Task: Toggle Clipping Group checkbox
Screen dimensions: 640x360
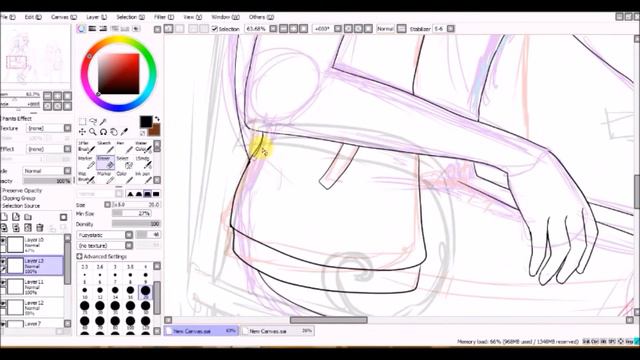Action: 18,198
